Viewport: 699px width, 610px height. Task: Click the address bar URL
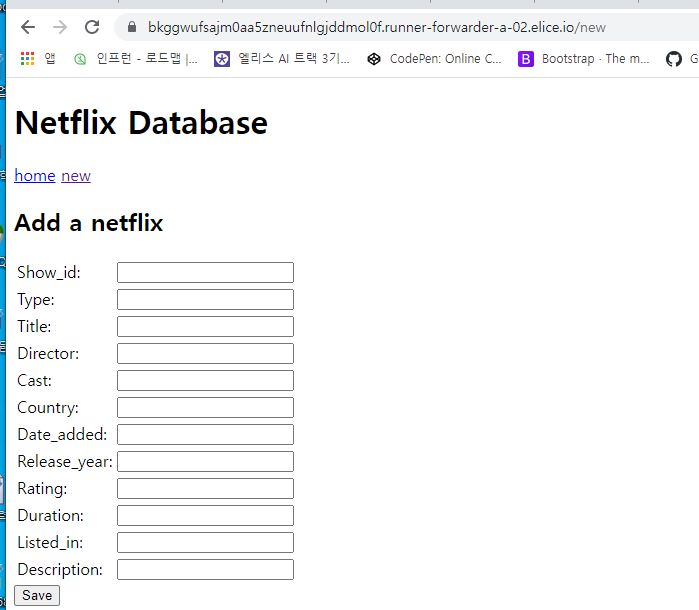(x=377, y=27)
